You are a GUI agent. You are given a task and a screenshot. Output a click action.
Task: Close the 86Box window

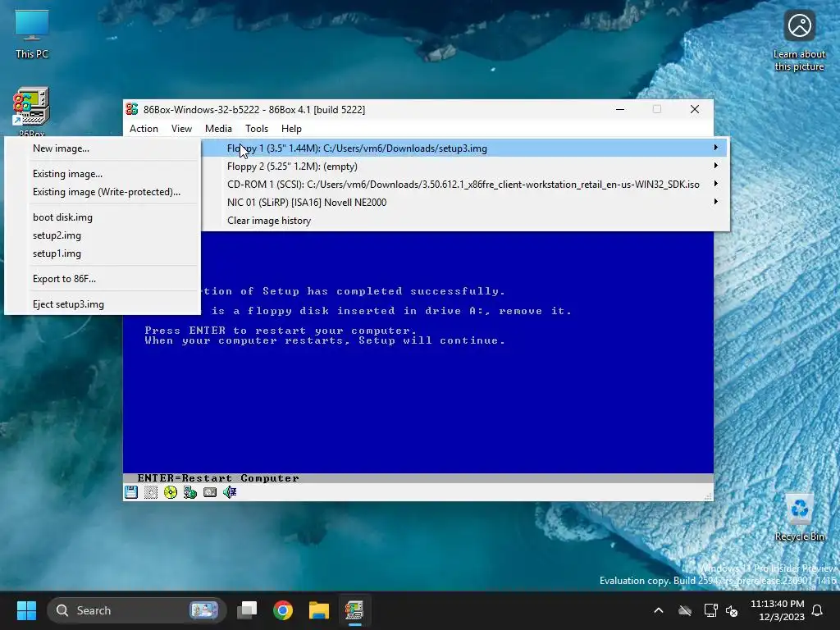coord(694,109)
